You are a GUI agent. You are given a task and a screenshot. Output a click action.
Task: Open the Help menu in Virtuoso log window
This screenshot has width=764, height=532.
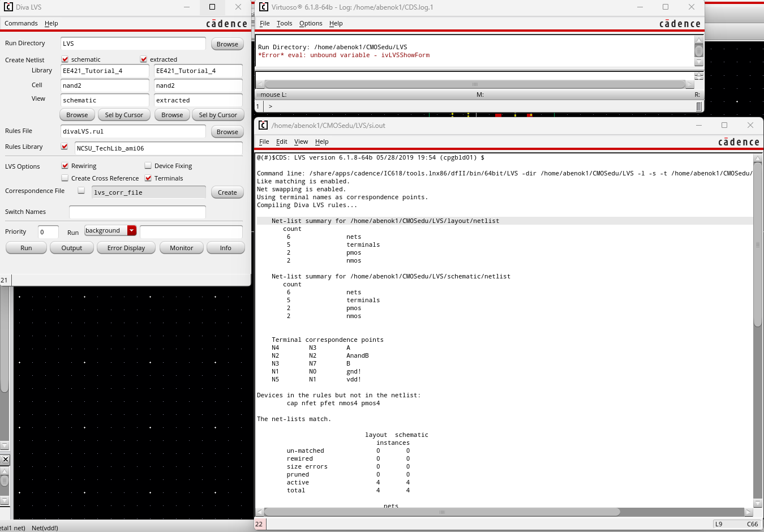(x=336, y=23)
